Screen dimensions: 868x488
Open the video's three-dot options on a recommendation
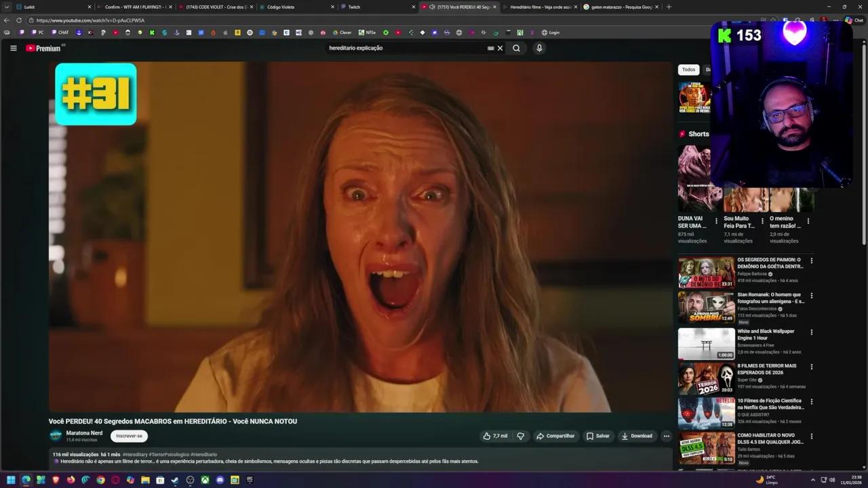point(812,260)
